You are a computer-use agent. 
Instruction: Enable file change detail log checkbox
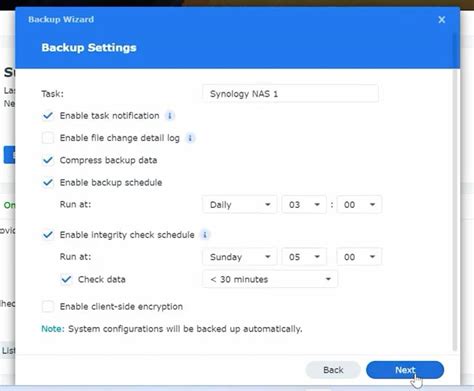(x=48, y=138)
